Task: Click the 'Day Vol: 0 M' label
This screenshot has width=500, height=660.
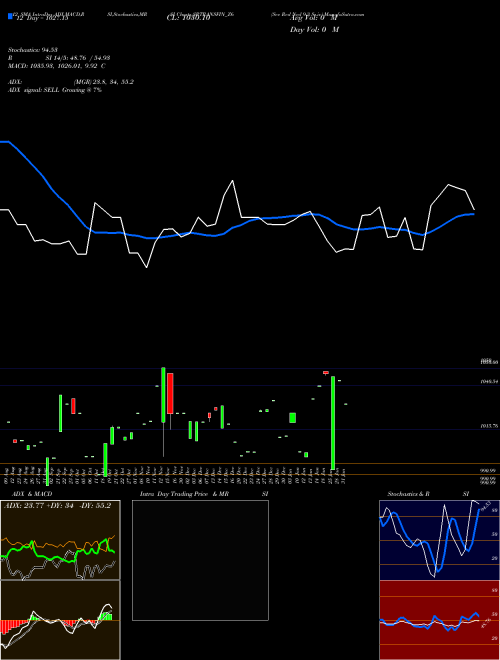Action: (x=314, y=30)
